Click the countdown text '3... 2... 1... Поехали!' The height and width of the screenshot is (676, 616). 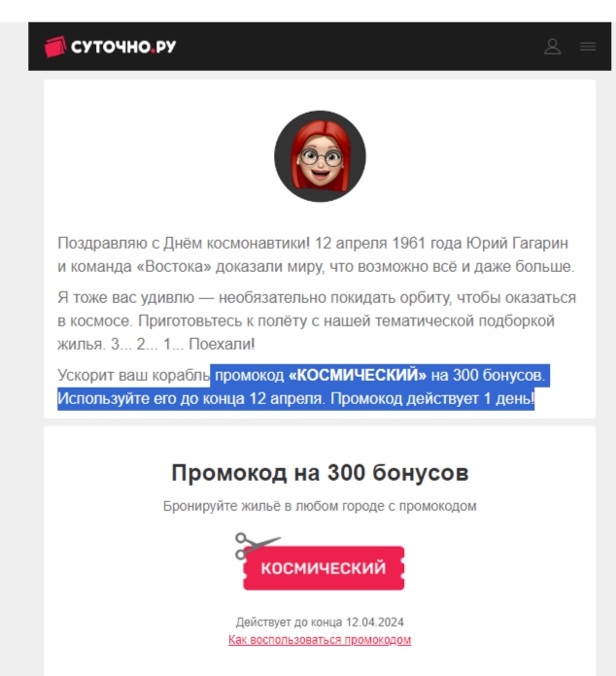pos(183,344)
